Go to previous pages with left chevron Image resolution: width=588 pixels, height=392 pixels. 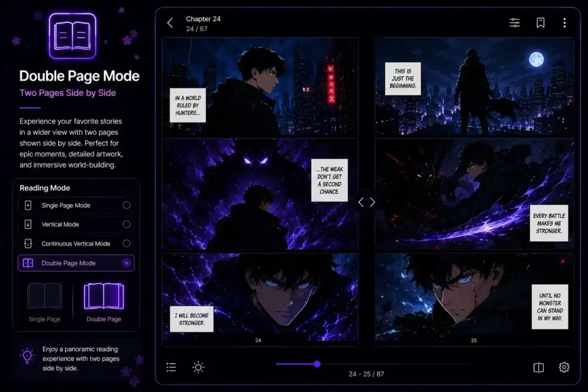(x=361, y=203)
